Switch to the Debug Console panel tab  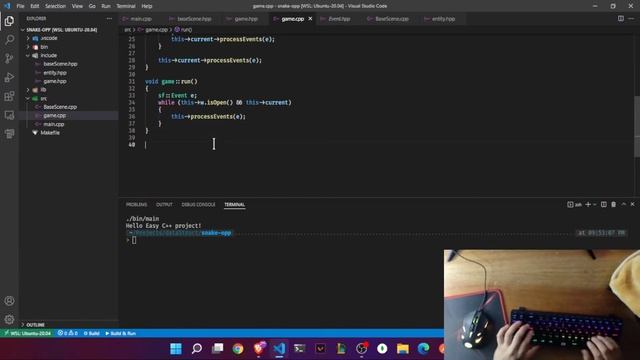pyautogui.click(x=198, y=204)
